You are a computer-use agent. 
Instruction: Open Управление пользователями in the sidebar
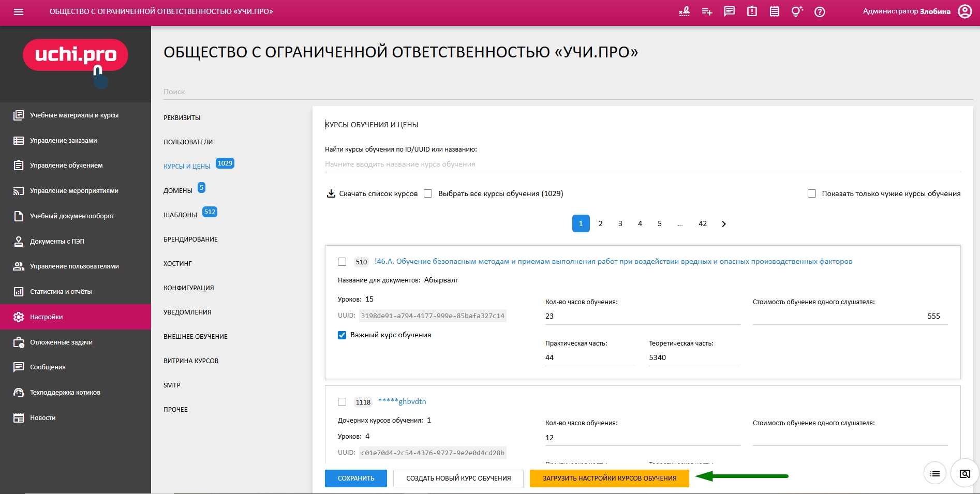pos(76,266)
